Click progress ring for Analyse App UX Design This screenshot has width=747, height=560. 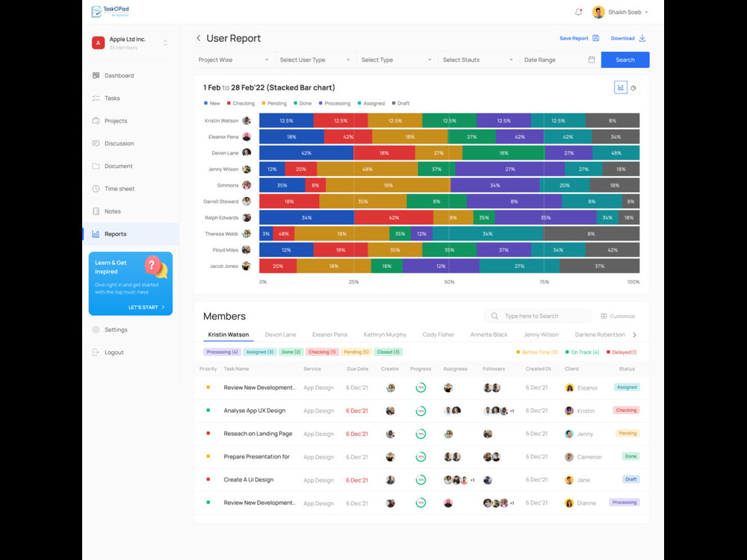coord(421,411)
